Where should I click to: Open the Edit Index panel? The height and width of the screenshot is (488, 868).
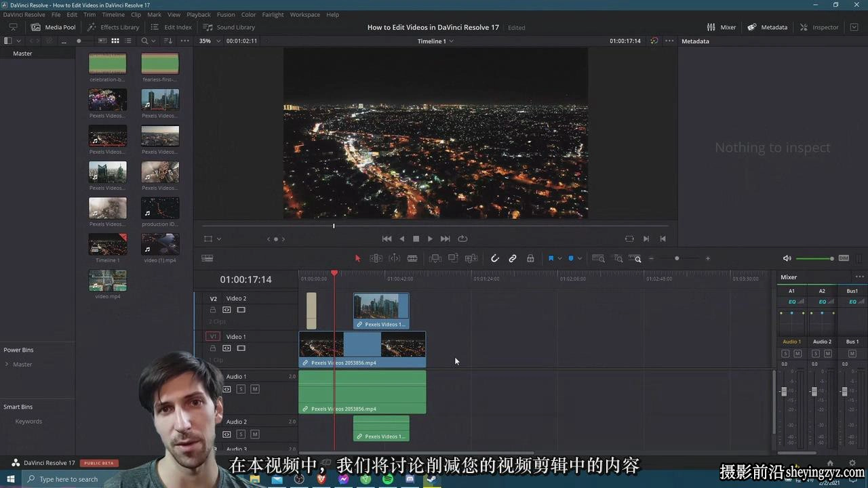pyautogui.click(x=171, y=27)
